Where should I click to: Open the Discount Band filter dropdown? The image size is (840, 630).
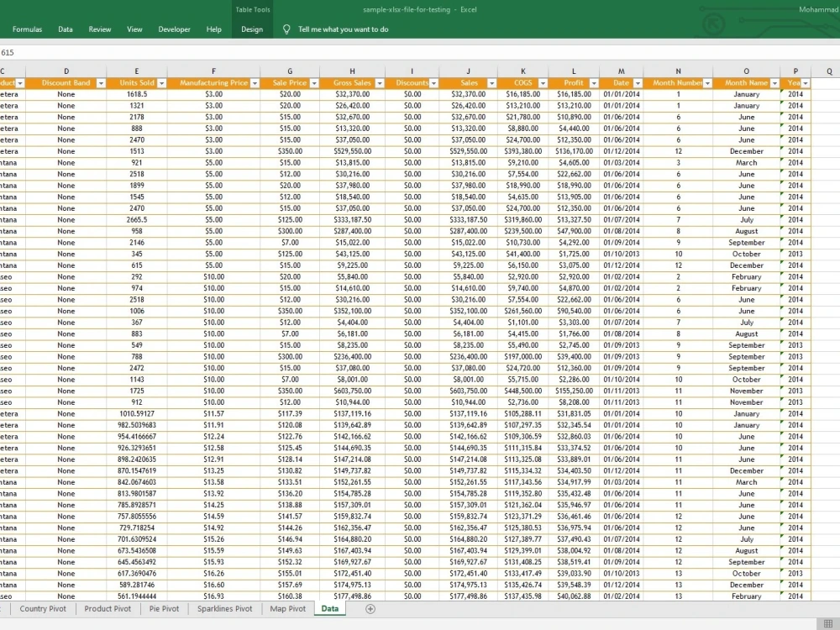101,83
